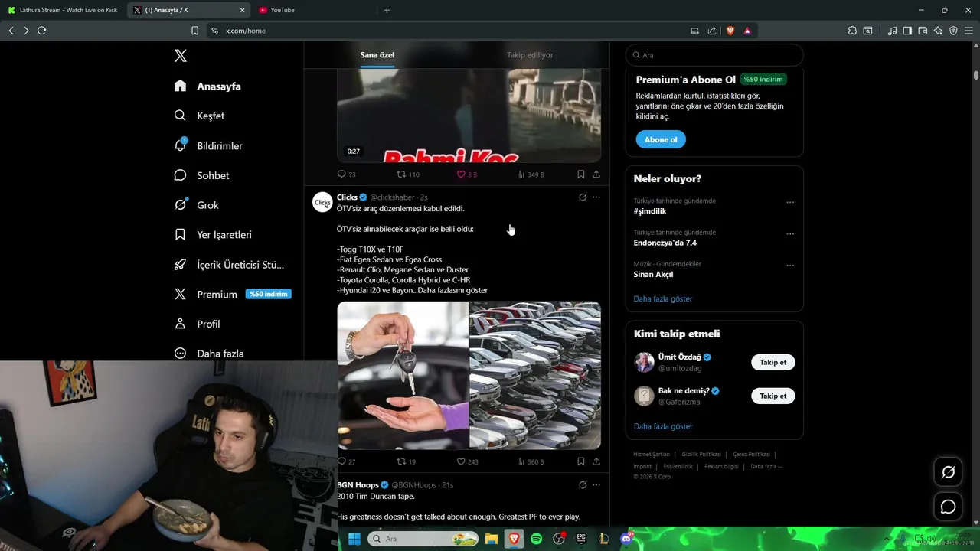
Task: Follow Bak ne demiş? with Takip et
Action: (x=773, y=396)
